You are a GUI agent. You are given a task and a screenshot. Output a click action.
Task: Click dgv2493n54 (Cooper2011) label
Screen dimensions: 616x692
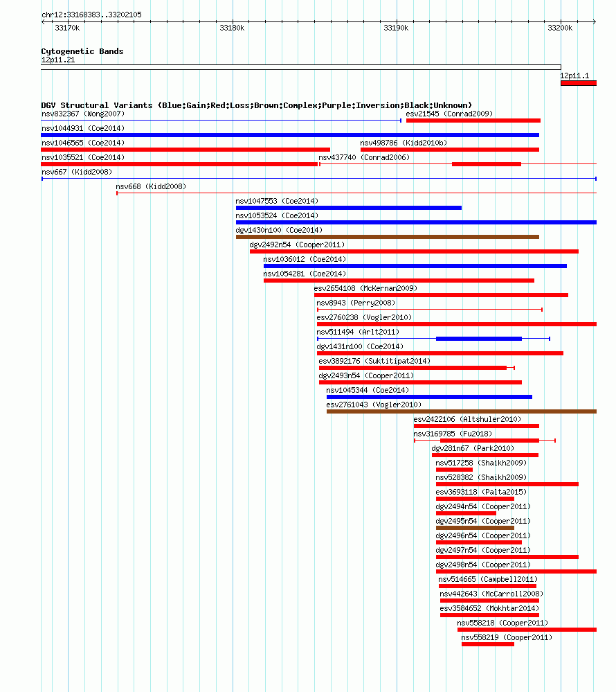[x=366, y=376]
